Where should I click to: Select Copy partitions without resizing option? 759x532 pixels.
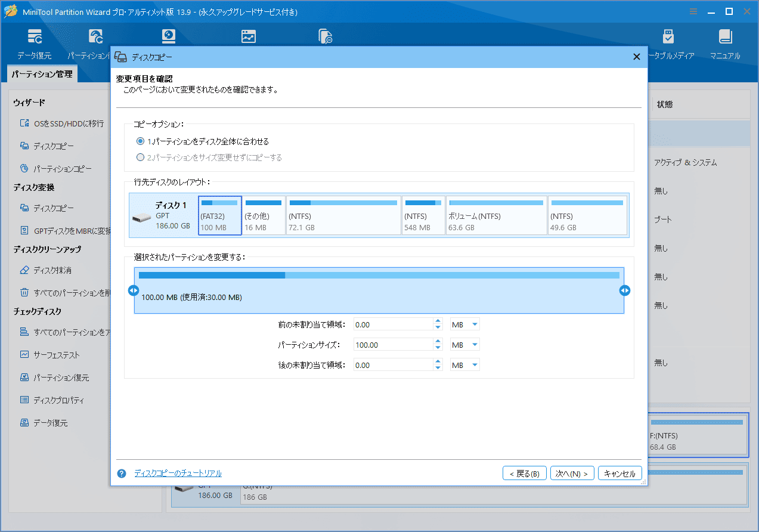point(209,158)
